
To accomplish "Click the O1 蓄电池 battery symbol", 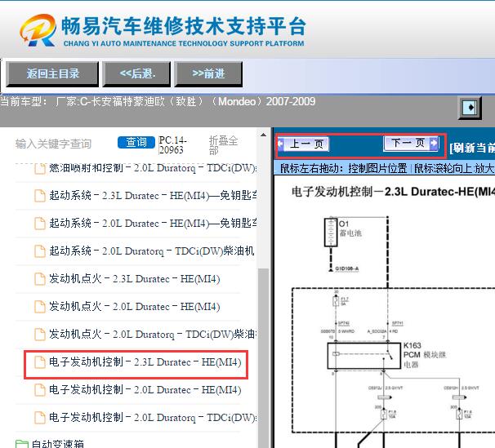I will (331, 232).
